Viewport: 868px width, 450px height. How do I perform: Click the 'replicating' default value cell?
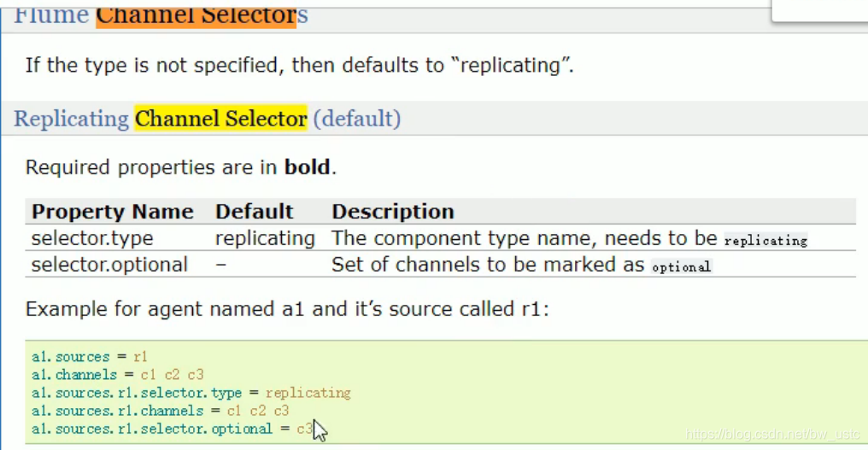265,238
